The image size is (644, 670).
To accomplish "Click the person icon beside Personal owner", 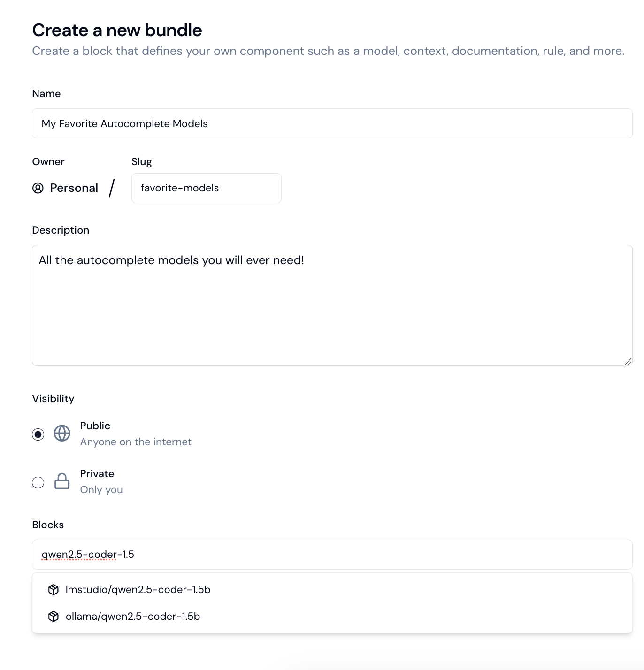I will 38,188.
